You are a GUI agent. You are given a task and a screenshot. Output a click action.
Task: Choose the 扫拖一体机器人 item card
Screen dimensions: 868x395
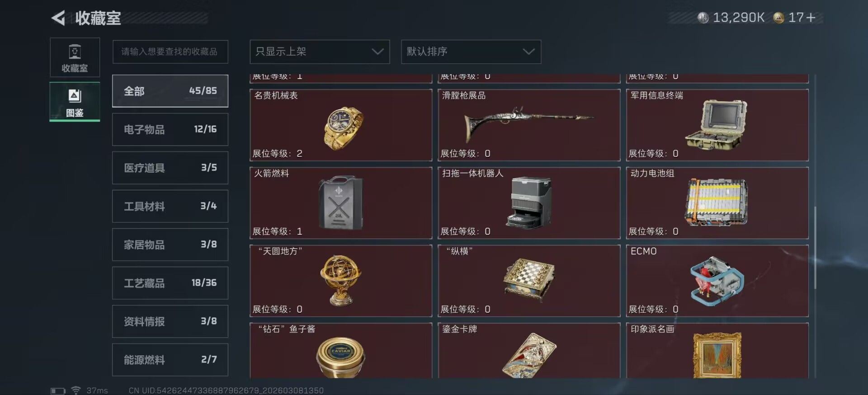529,203
